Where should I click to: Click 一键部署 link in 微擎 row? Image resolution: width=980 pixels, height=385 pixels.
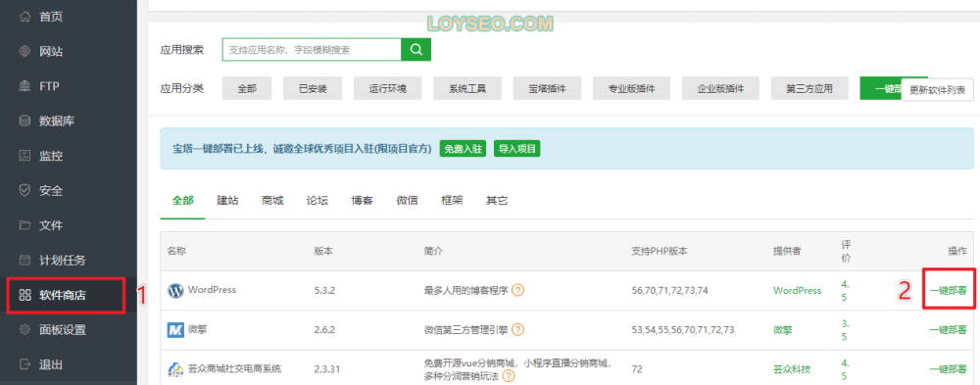coord(948,329)
